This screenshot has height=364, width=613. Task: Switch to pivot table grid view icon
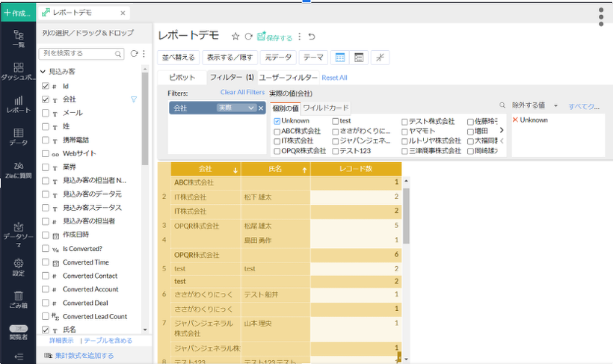[x=339, y=58]
